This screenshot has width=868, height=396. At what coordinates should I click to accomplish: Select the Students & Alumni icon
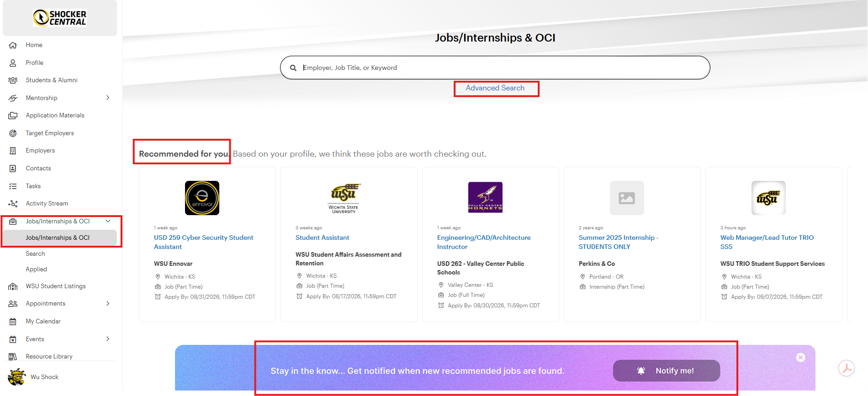[13, 80]
